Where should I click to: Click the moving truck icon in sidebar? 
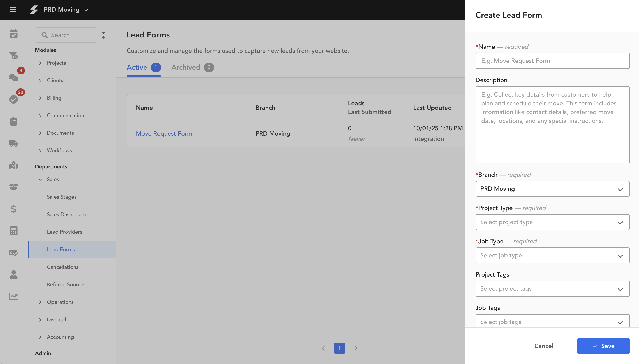coord(14,143)
